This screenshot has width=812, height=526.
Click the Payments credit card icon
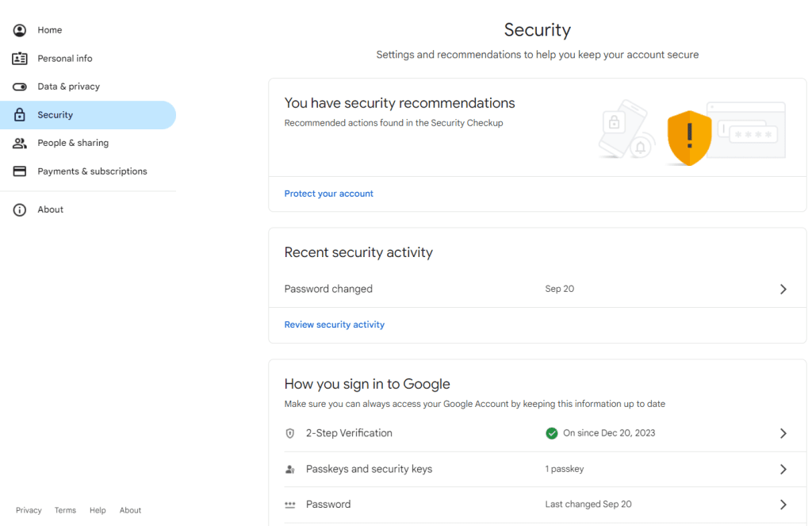20,171
